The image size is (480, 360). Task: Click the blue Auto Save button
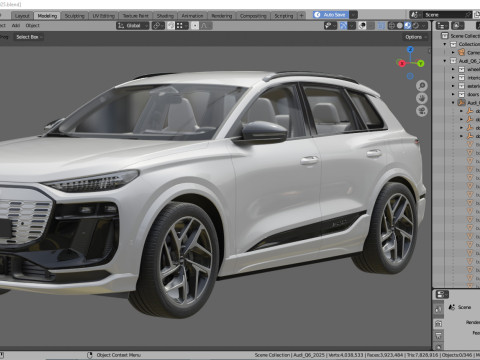[x=331, y=15]
